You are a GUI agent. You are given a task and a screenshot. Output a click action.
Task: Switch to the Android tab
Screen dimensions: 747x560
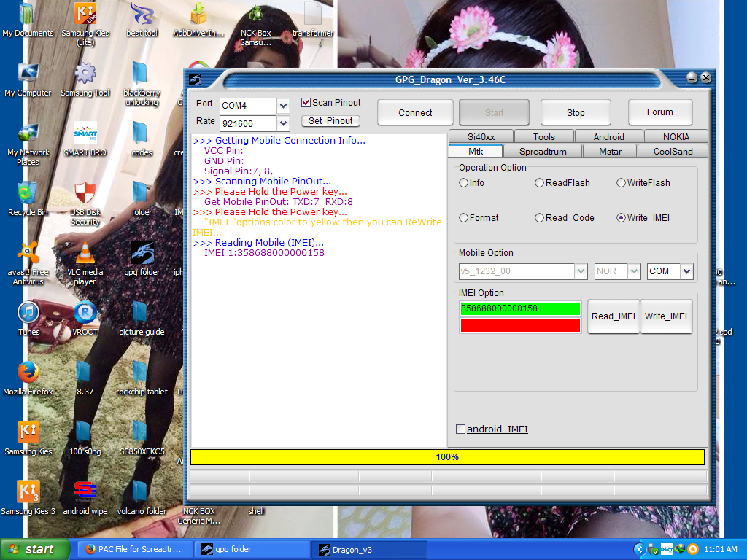coord(608,137)
